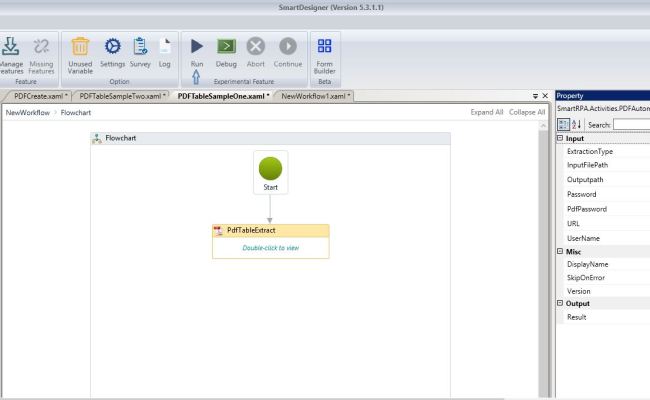Click the Flowchart header icon
Screen dimensions: 650x400
(x=97, y=138)
